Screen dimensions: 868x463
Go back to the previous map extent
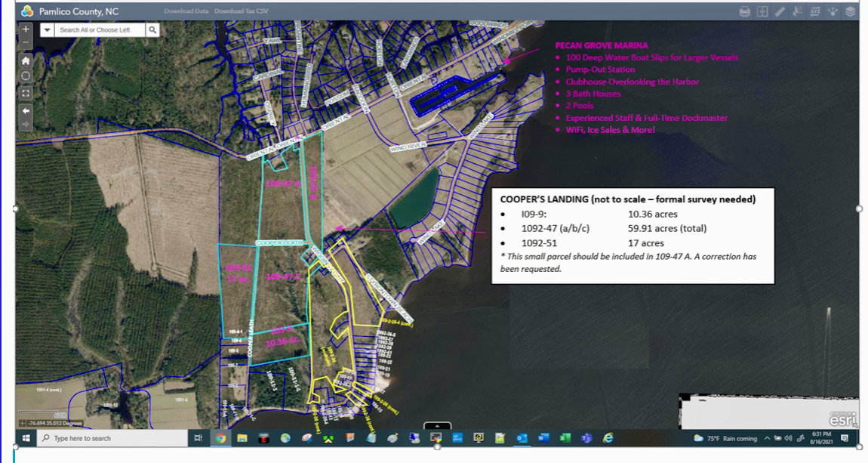click(x=26, y=110)
